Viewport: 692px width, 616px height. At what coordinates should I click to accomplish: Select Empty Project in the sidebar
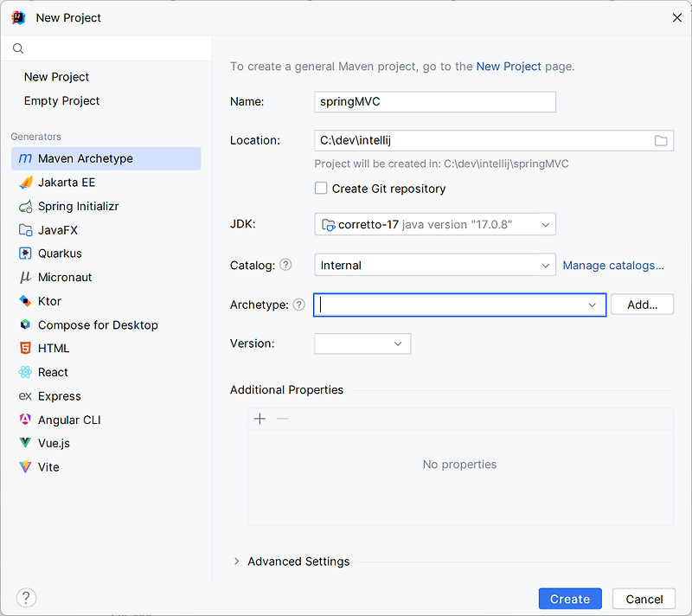(61, 100)
